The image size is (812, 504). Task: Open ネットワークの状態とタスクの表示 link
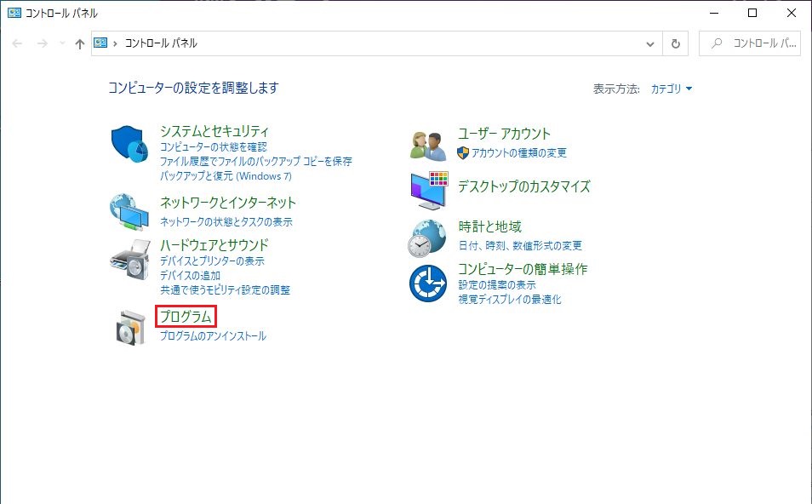[226, 221]
